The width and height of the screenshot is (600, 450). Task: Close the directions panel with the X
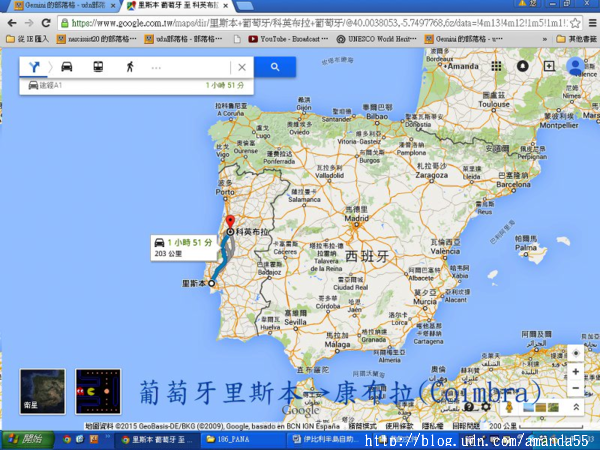coord(240,67)
